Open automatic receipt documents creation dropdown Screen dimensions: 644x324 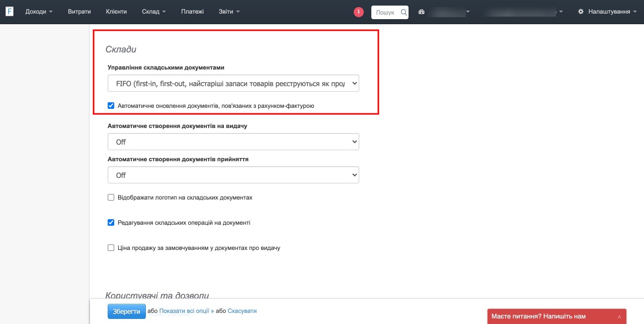[x=233, y=175]
